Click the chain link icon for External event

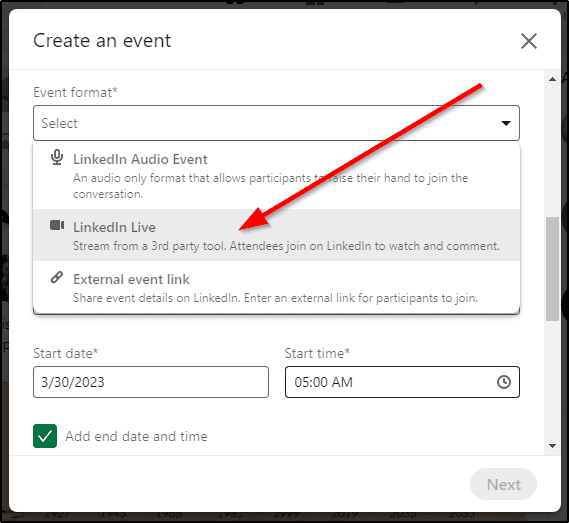point(57,278)
